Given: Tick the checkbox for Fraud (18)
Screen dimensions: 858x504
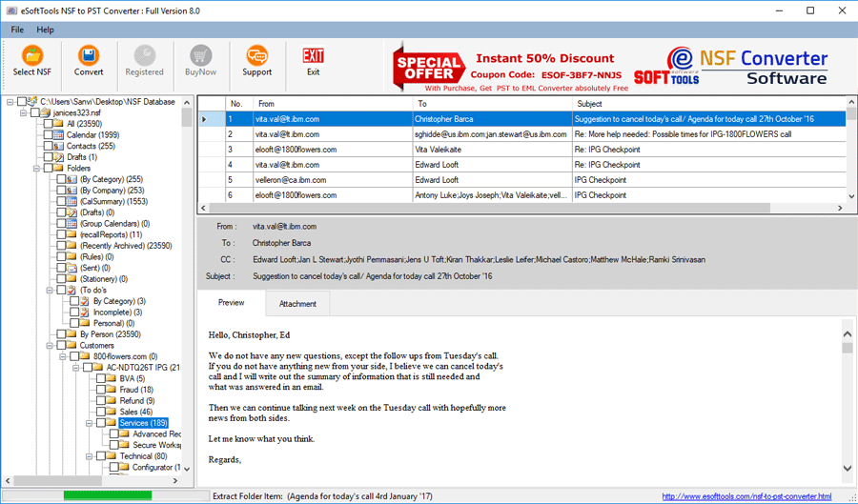Looking at the screenshot, I should click(100, 390).
